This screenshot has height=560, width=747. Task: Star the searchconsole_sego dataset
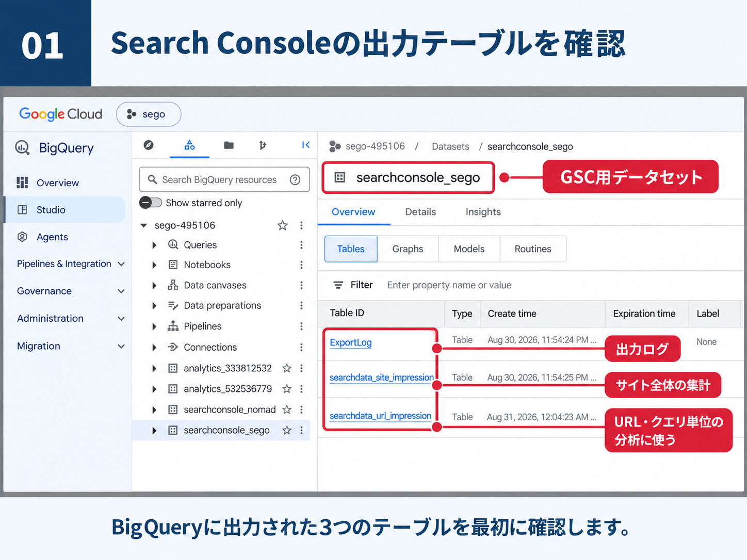(x=287, y=430)
